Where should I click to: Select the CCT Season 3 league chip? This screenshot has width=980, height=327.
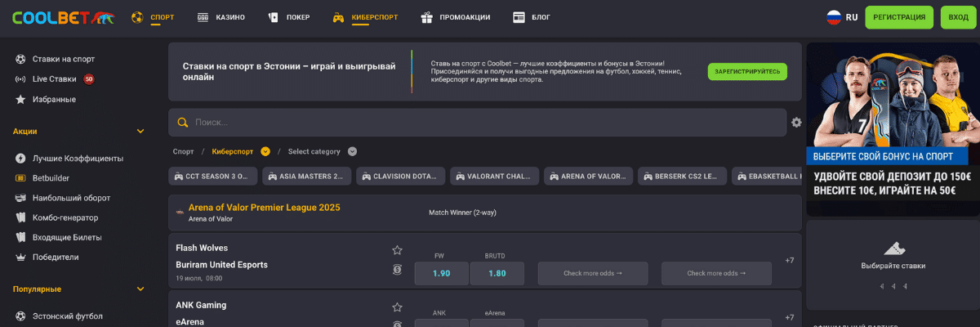point(213,176)
